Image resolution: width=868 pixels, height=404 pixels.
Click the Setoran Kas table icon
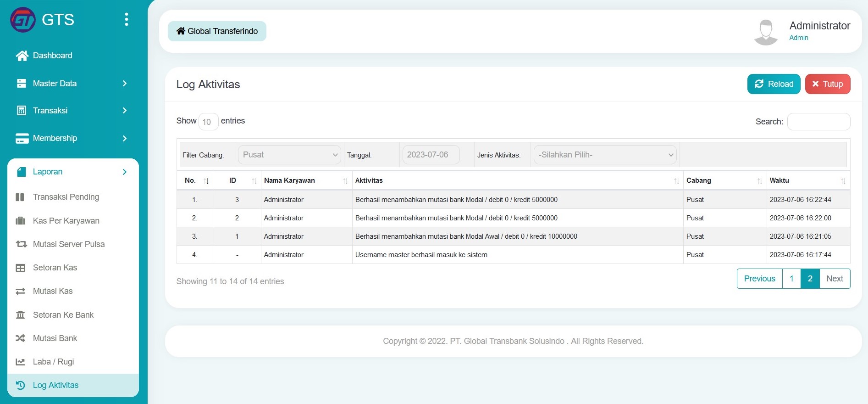20,268
